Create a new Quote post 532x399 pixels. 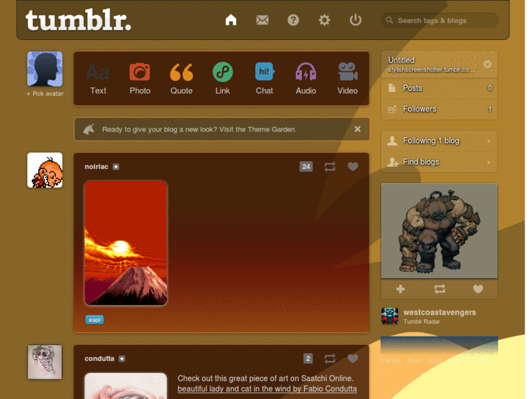182,78
